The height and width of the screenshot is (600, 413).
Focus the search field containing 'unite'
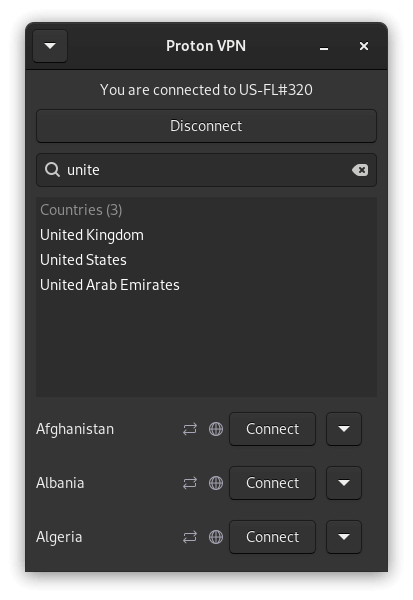pyautogui.click(x=206, y=170)
